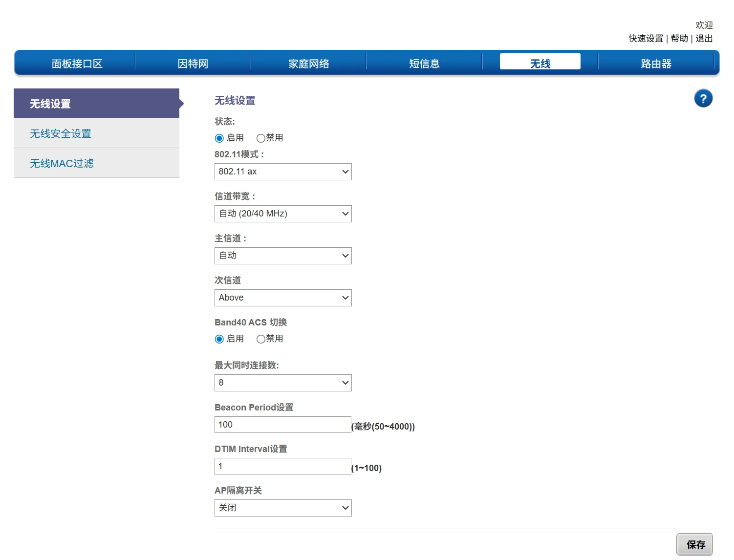Select 禁用 radio under 状态
734x560 pixels.
point(260,138)
